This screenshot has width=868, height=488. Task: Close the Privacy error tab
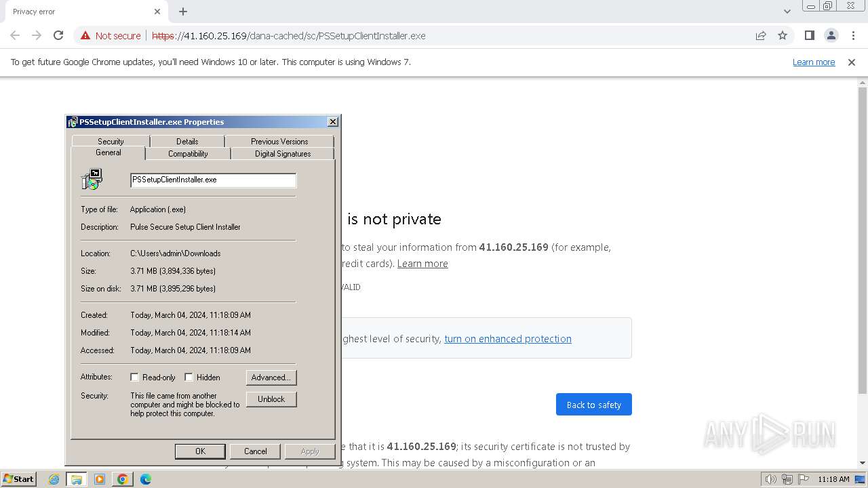pos(157,12)
